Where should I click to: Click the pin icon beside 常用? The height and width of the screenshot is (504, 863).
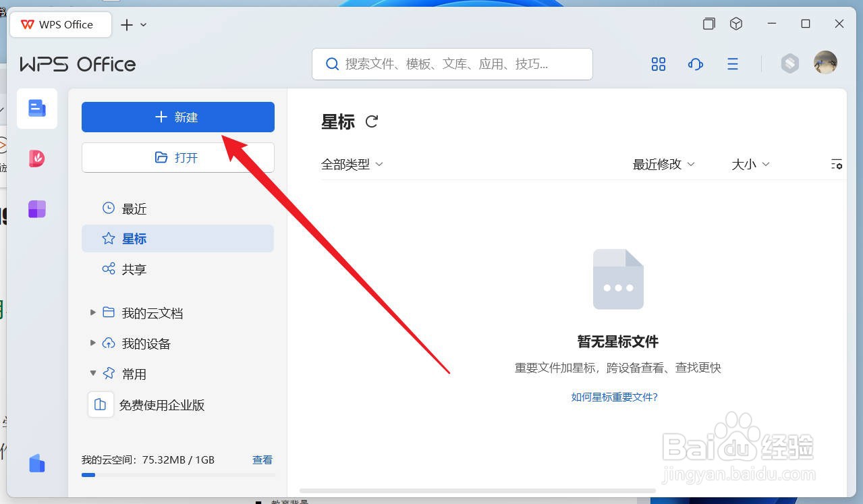(x=109, y=373)
